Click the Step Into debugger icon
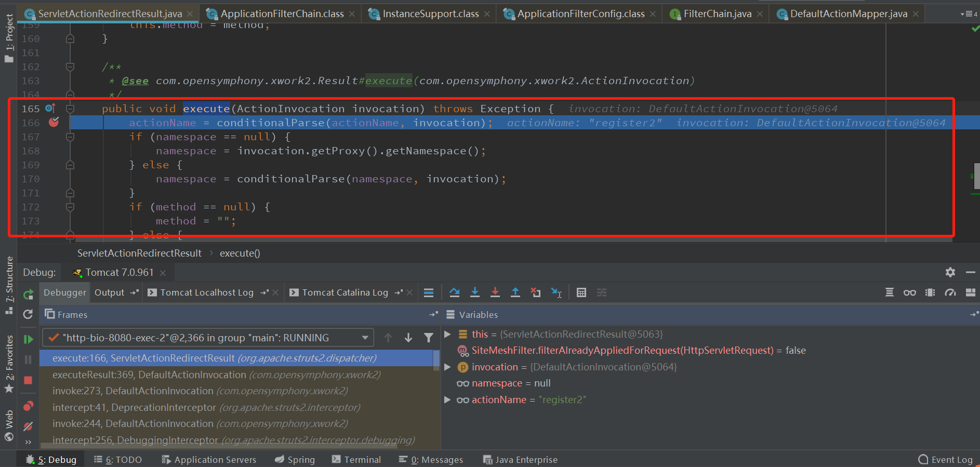 click(475, 292)
